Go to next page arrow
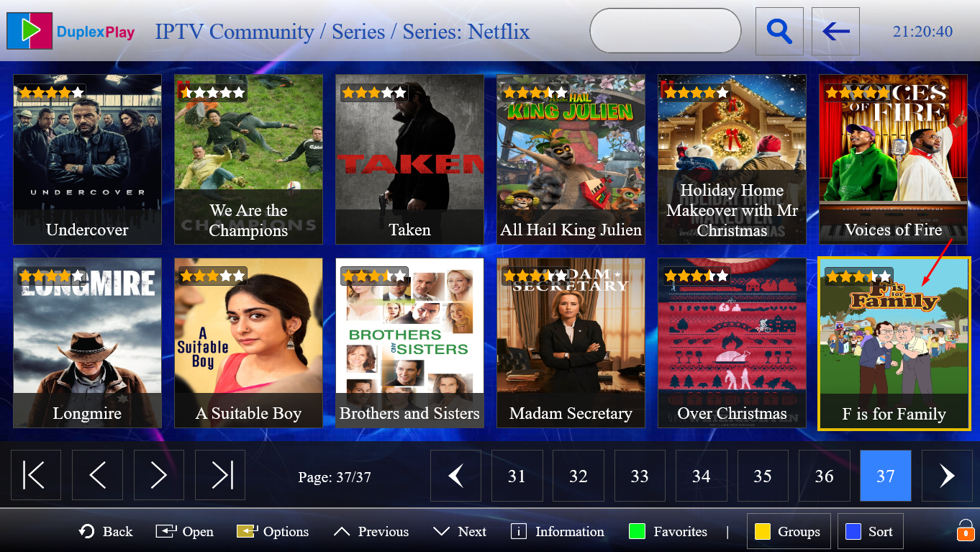Screen dimensions: 980x552 pyautogui.click(x=159, y=476)
